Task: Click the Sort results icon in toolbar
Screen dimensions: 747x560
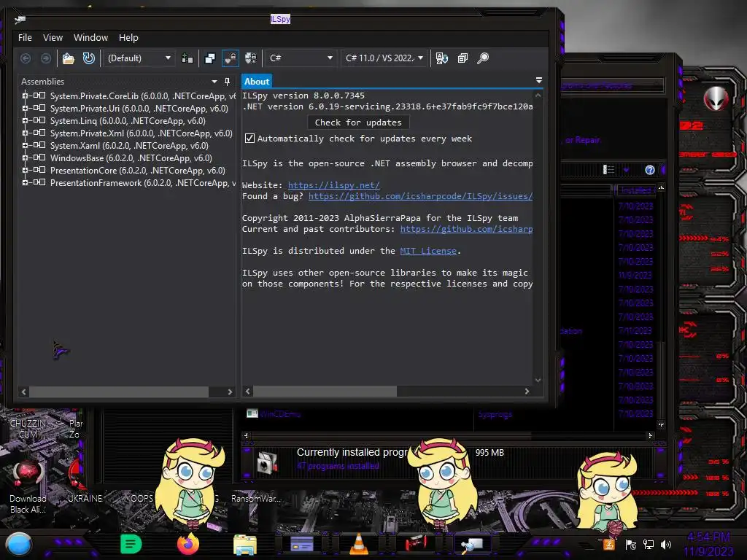Action: [x=441, y=58]
